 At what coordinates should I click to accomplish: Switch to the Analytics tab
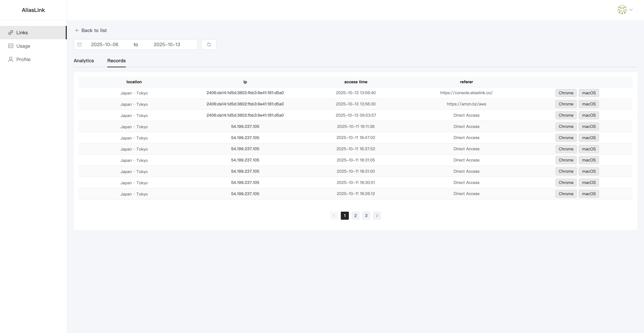point(84,61)
